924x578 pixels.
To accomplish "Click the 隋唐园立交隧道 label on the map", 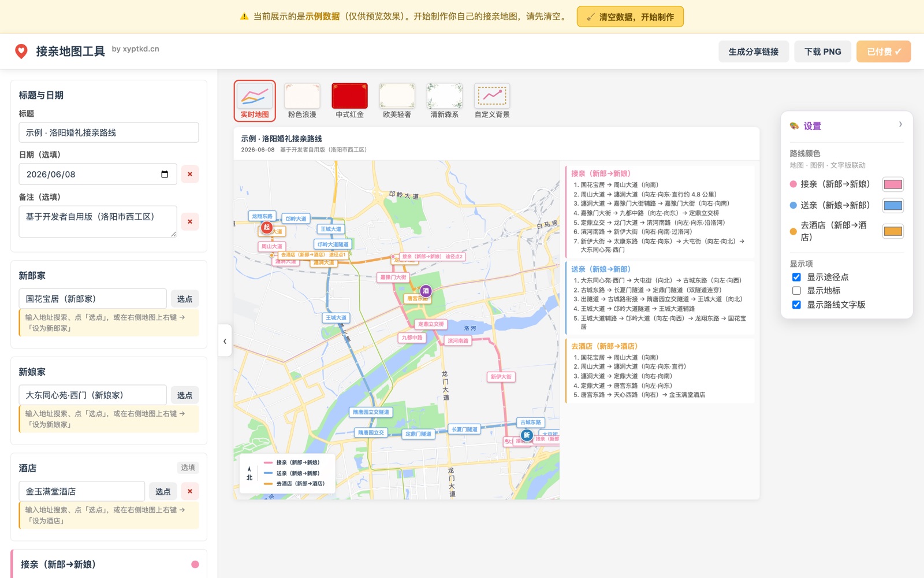I will point(371,412).
